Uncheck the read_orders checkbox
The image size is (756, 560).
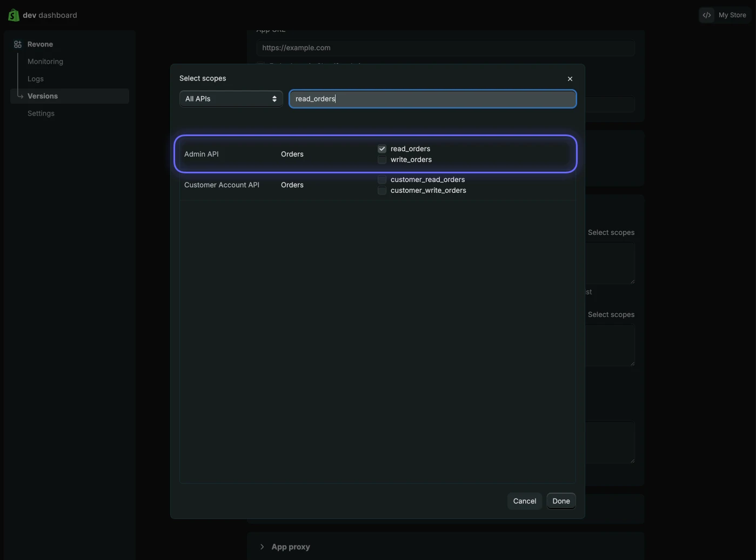[382, 149]
